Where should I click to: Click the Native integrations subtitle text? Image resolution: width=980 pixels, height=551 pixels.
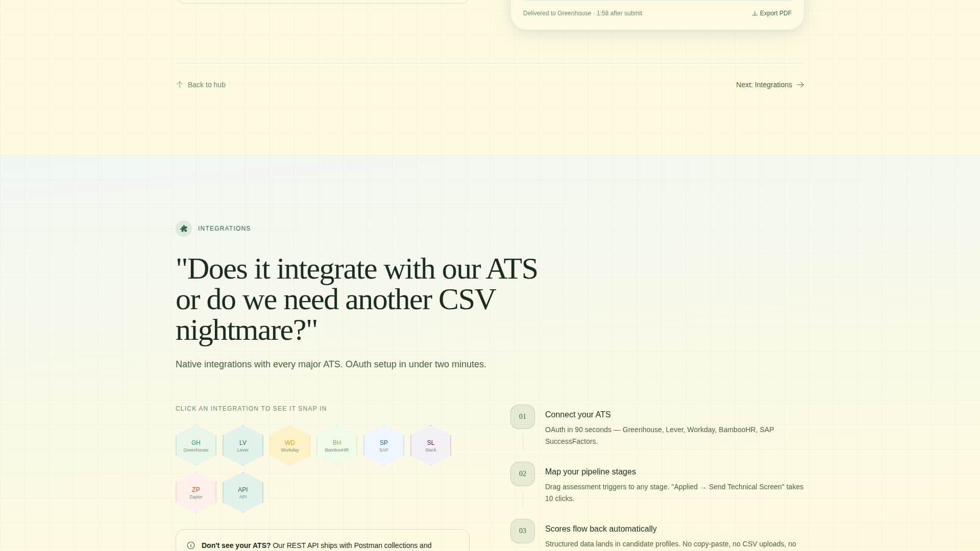click(331, 364)
